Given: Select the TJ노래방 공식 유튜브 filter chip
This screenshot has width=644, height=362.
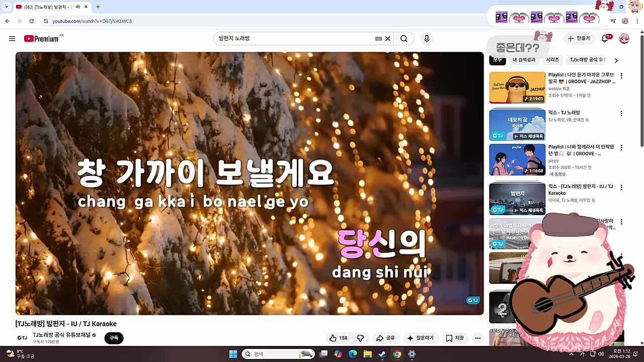Looking at the screenshot, I should [x=587, y=60].
